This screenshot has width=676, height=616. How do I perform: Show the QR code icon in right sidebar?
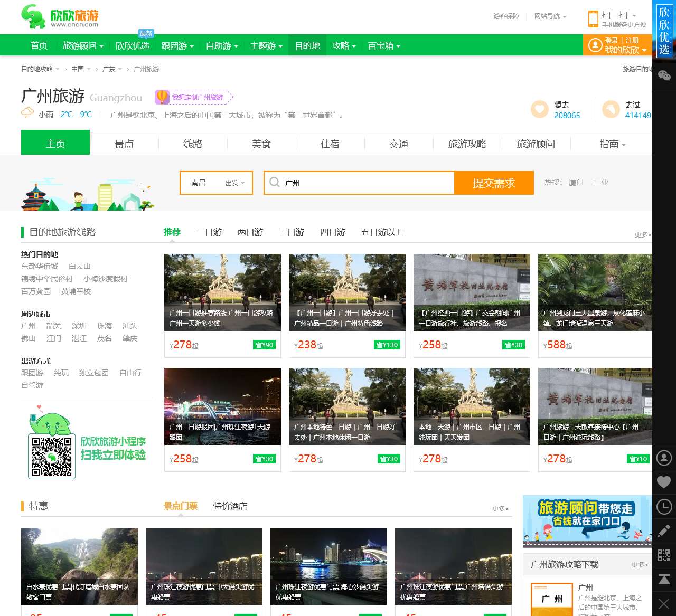(664, 555)
